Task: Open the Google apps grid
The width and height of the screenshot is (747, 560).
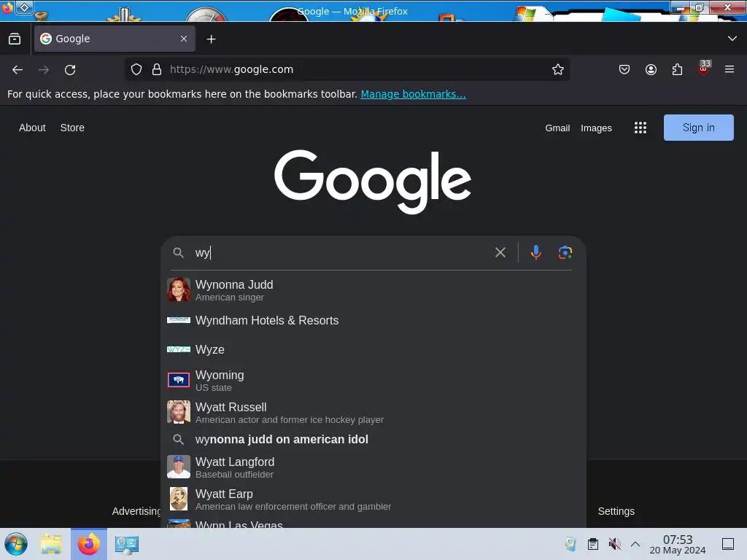Action: 640,128
